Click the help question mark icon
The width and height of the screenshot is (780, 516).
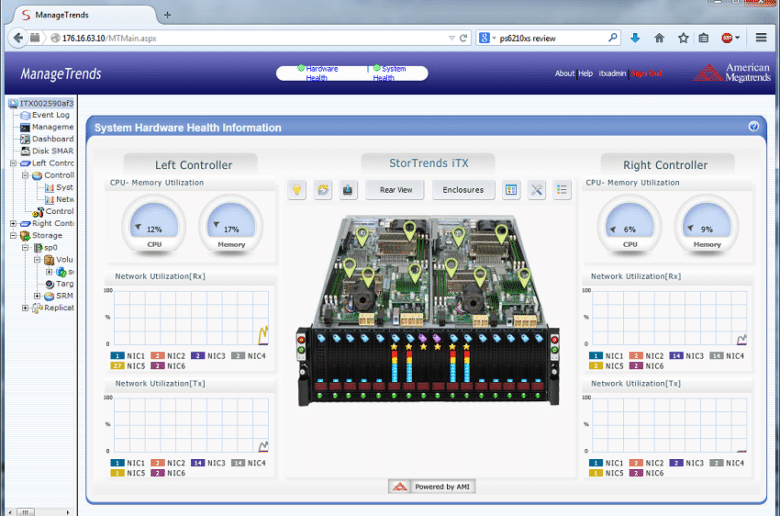(x=753, y=126)
